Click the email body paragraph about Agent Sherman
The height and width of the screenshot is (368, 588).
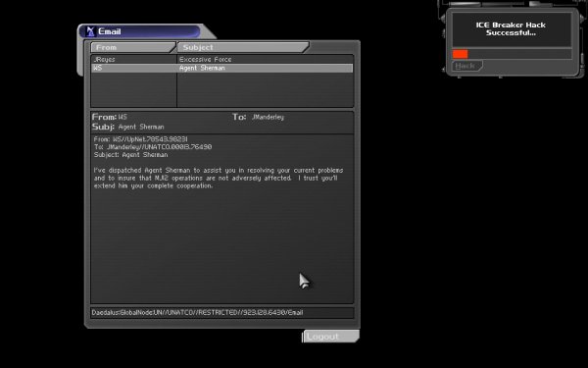(219, 178)
